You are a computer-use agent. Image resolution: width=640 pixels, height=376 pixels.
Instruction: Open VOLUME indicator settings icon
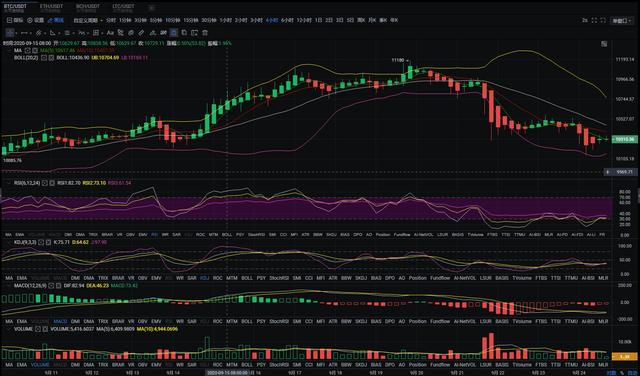coord(38,329)
